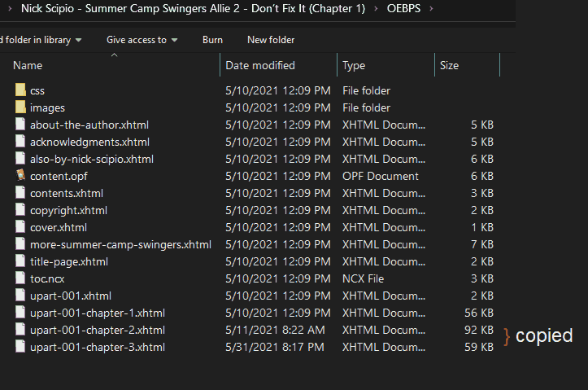Click the upart-001.xhtml file icon
588x390 pixels.
click(x=20, y=296)
